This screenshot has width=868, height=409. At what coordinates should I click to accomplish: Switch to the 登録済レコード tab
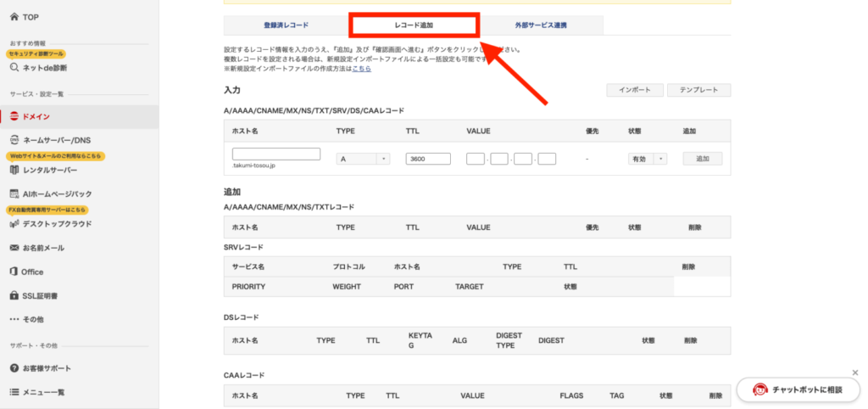pyautogui.click(x=287, y=25)
